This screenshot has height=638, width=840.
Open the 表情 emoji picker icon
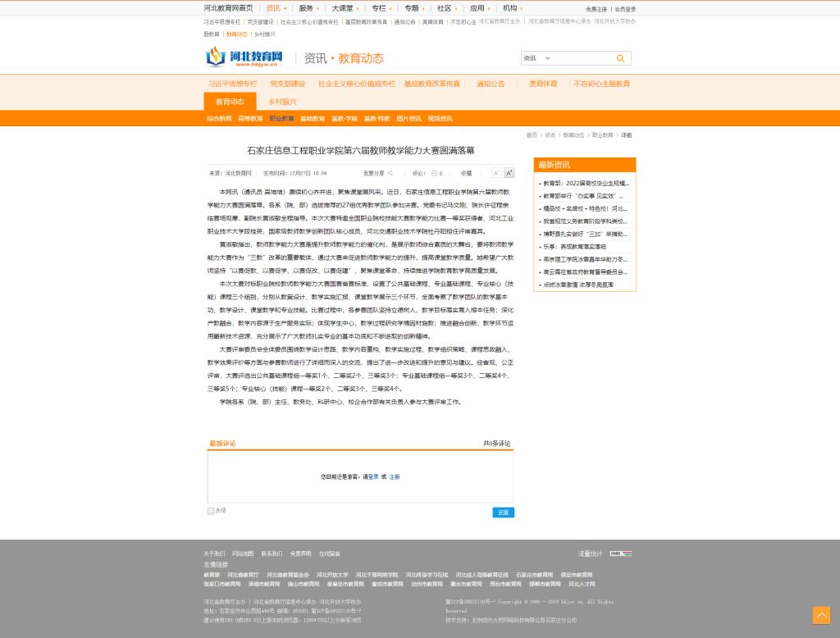212,511
